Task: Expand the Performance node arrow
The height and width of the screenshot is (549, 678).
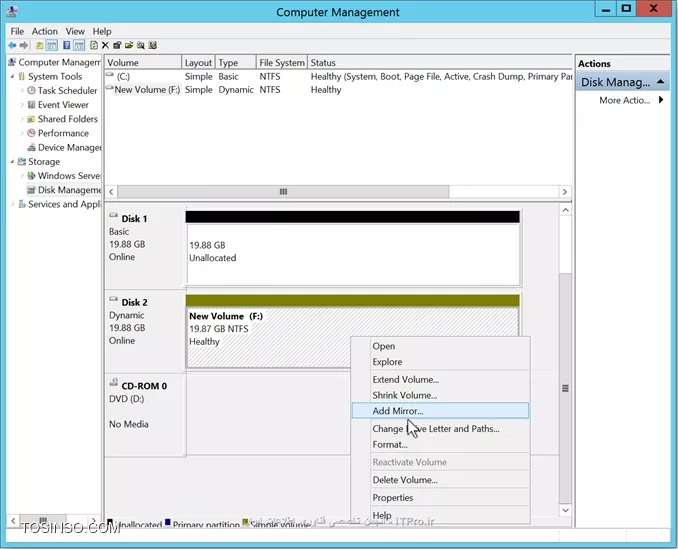Action: point(22,134)
